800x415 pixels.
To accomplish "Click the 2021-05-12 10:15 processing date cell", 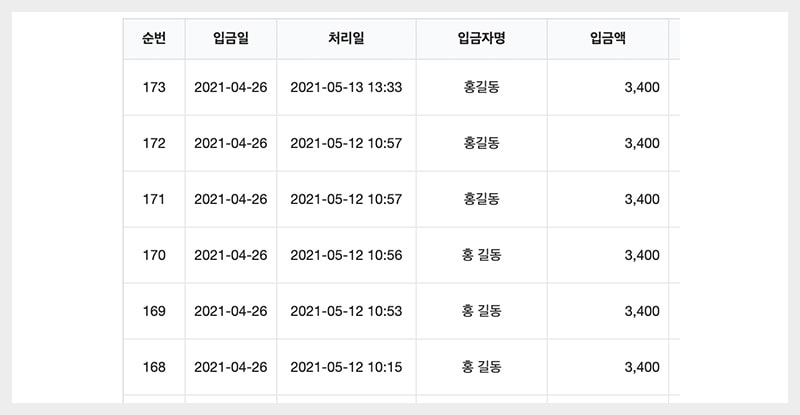I will click(x=346, y=367).
